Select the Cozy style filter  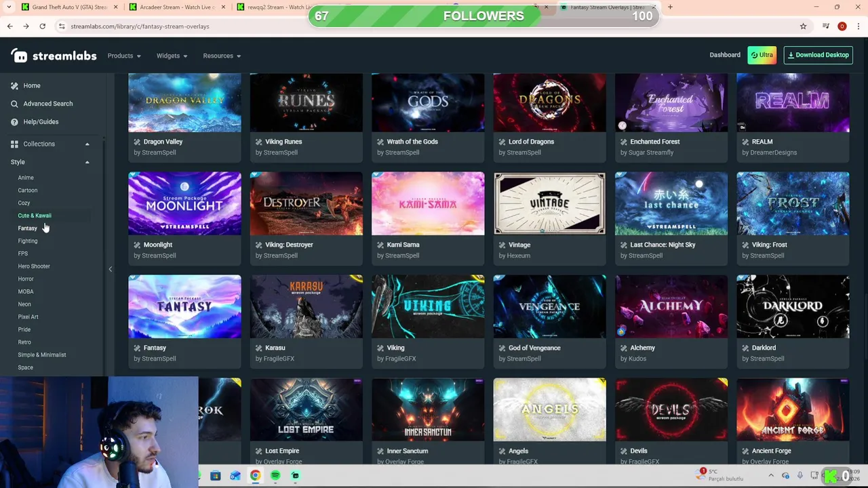(24, 203)
